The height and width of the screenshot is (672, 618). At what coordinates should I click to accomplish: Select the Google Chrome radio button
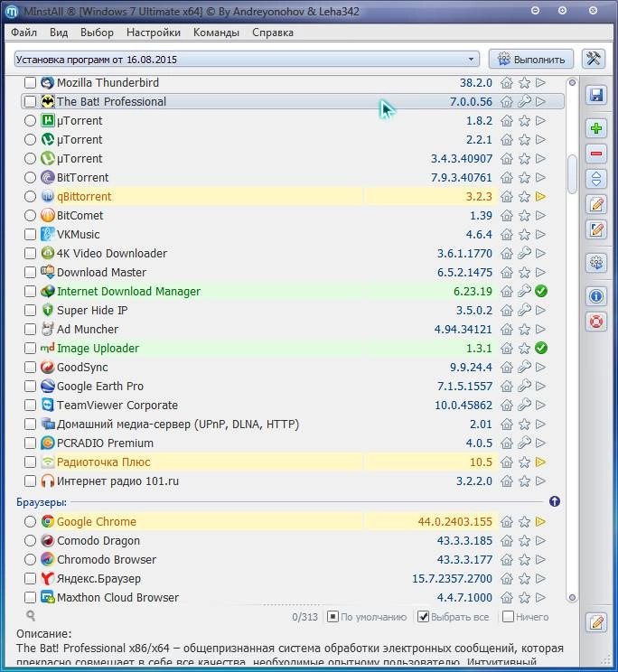pos(30,521)
